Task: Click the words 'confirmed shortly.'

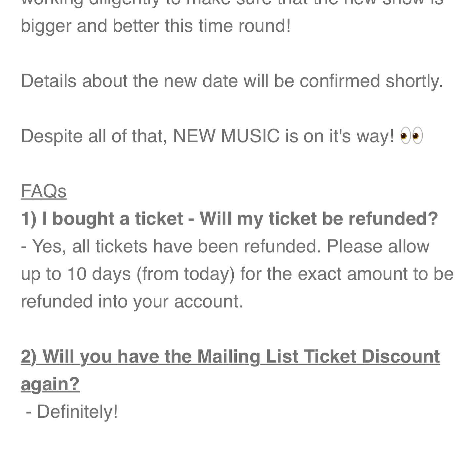Action: [x=371, y=81]
